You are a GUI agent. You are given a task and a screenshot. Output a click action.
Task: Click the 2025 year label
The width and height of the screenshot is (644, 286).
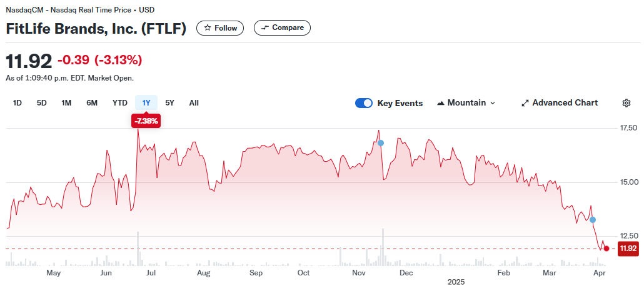click(x=456, y=282)
